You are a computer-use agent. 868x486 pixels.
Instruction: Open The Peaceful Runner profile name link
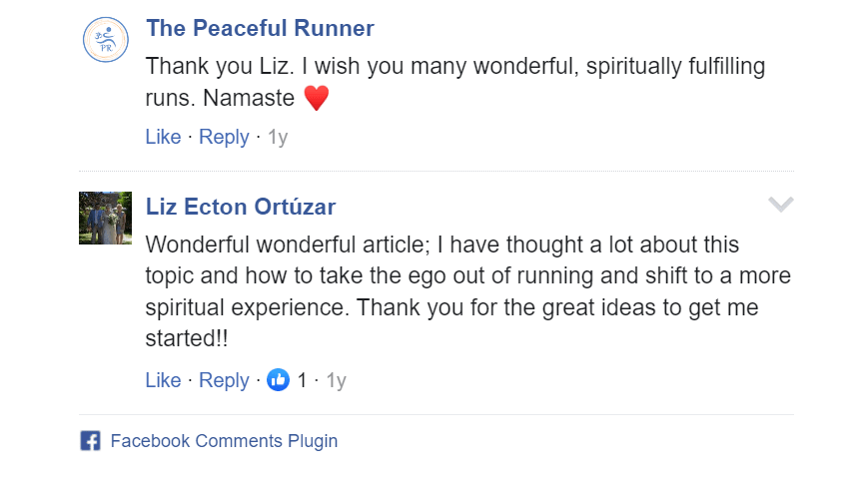pyautogui.click(x=260, y=28)
